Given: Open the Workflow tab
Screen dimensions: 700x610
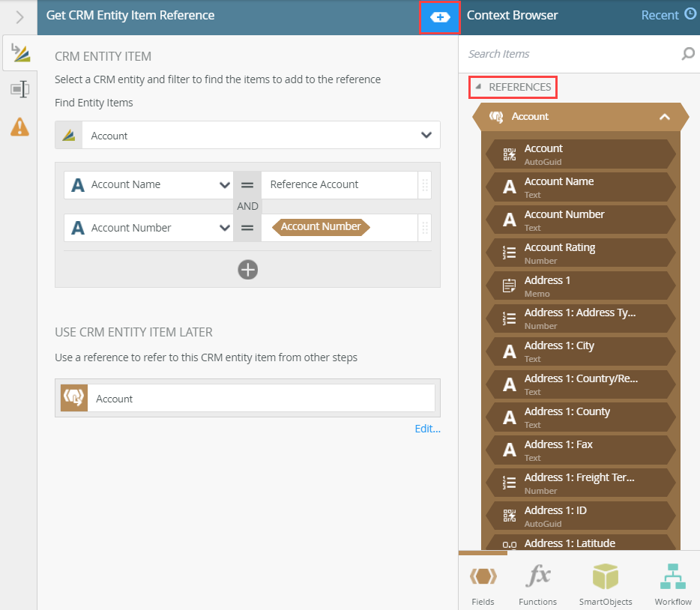Looking at the screenshot, I should 673,585.
